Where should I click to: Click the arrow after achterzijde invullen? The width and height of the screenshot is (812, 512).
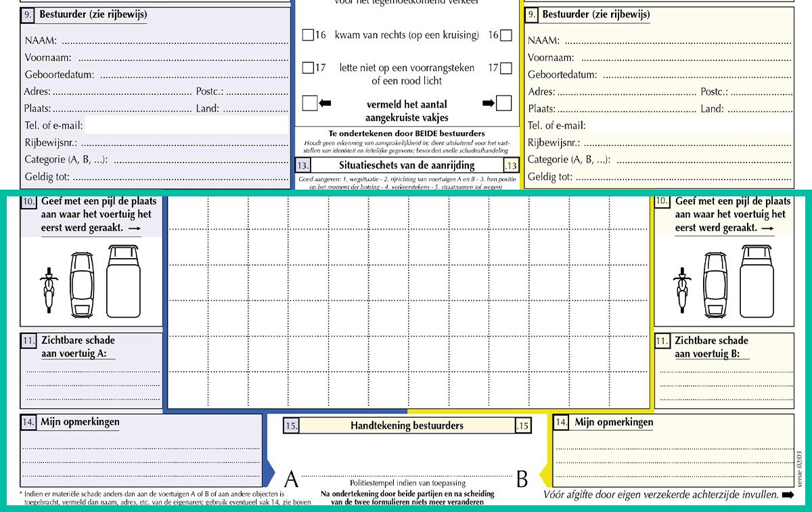coord(788,496)
